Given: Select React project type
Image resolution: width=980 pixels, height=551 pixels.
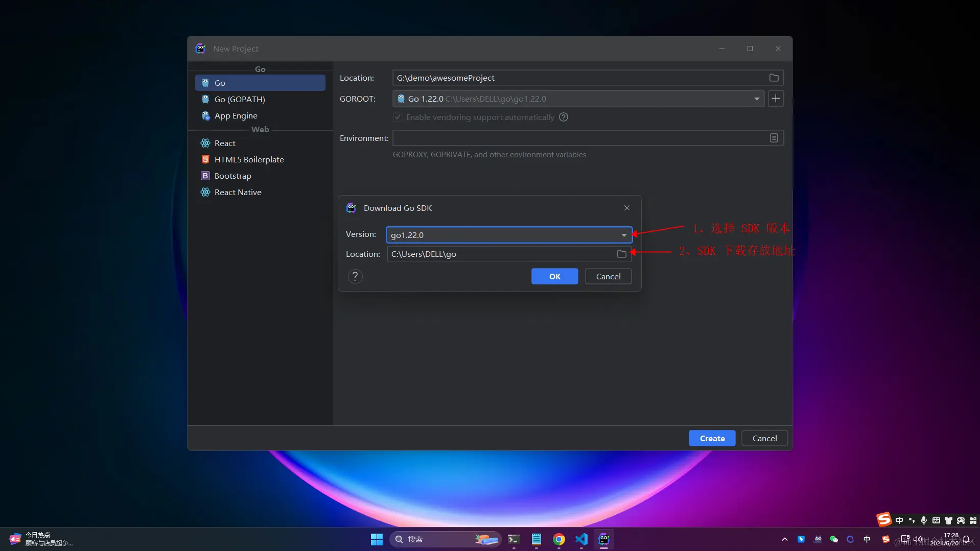Looking at the screenshot, I should pyautogui.click(x=260, y=143).
